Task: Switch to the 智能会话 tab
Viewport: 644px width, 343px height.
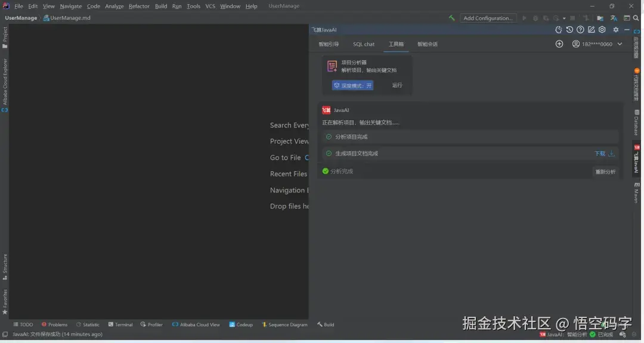Action: (428, 44)
